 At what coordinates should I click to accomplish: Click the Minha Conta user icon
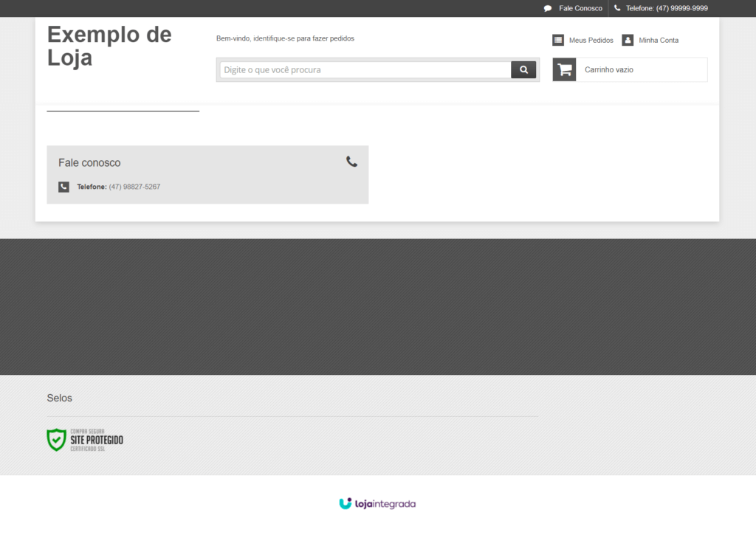(628, 40)
